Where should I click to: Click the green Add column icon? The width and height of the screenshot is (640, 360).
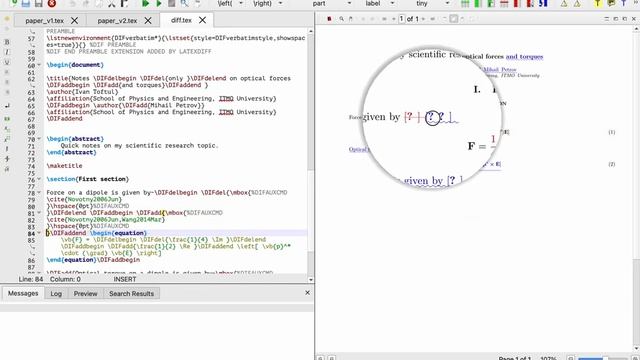[x=478, y=3]
